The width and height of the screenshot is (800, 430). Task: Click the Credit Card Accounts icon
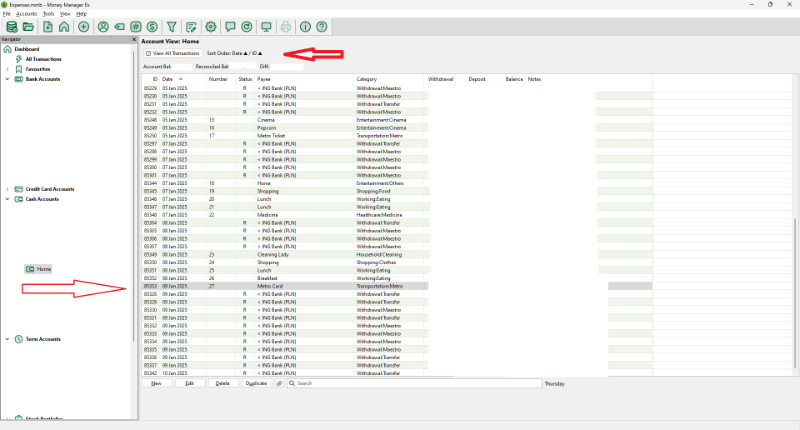pyautogui.click(x=19, y=189)
